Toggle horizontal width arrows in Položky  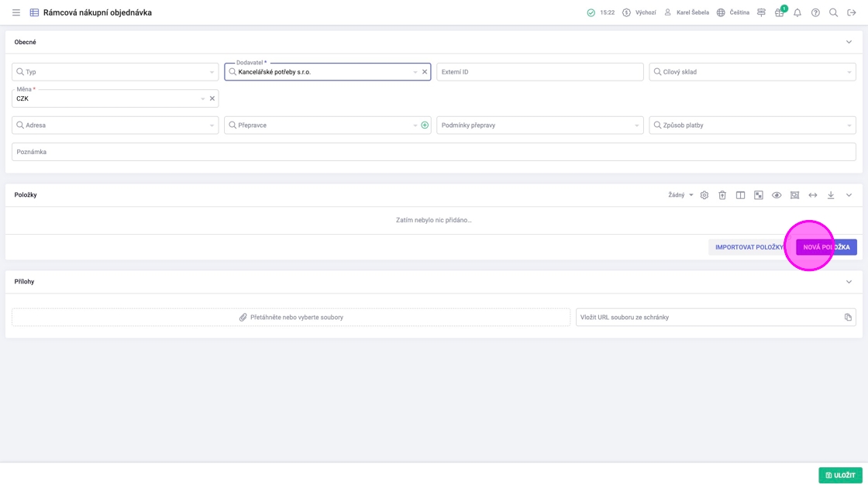(x=813, y=195)
